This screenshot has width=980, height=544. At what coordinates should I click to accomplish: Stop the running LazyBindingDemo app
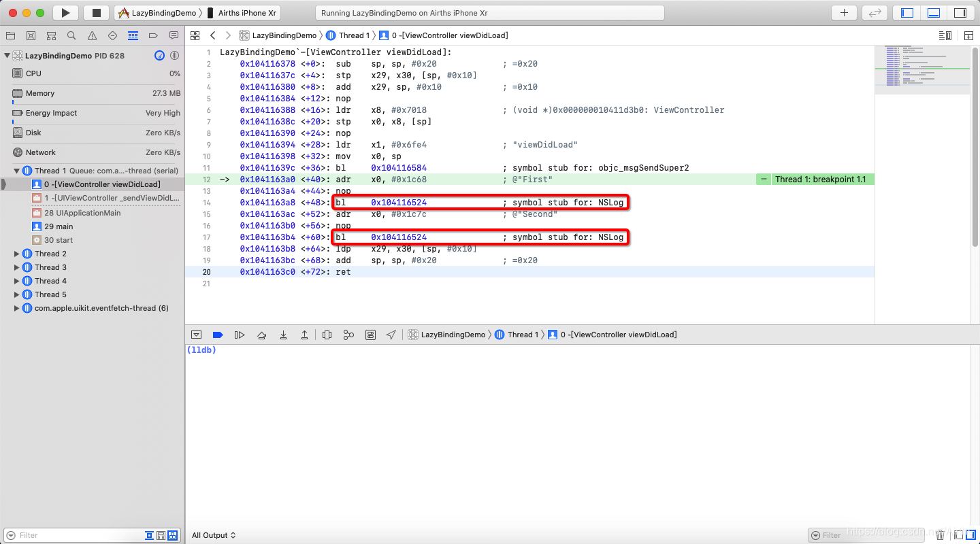pyautogui.click(x=96, y=12)
